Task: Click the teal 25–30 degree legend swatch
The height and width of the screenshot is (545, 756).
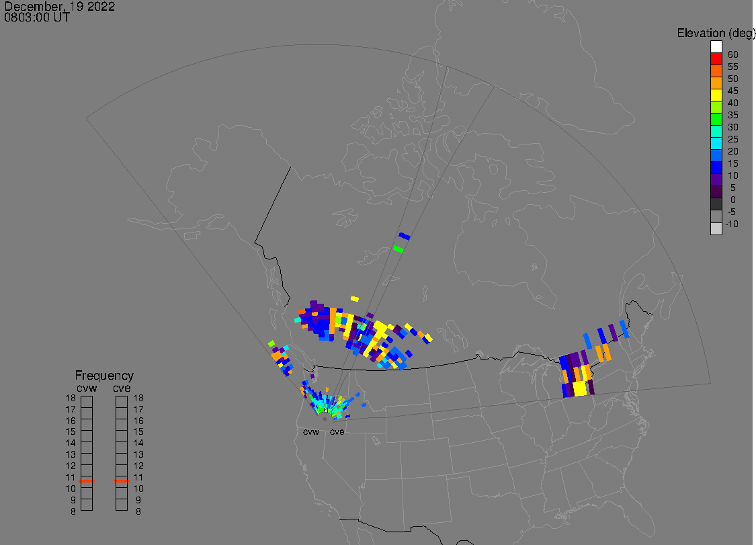Action: pyautogui.click(x=716, y=131)
